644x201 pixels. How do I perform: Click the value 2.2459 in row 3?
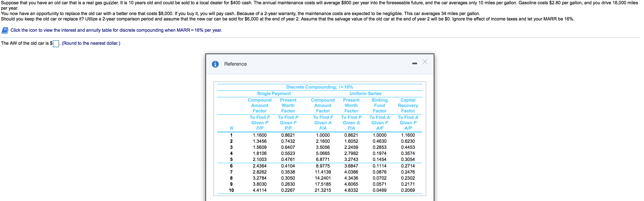pyautogui.click(x=351, y=147)
